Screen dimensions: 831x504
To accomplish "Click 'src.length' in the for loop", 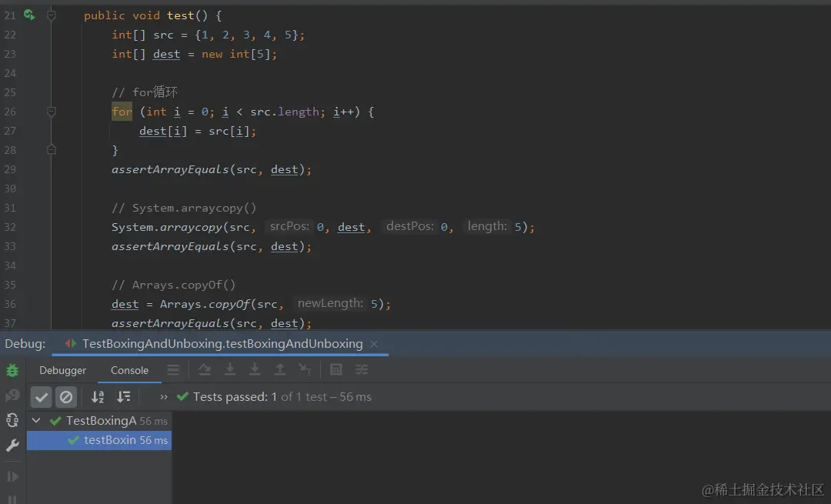I will coord(285,112).
